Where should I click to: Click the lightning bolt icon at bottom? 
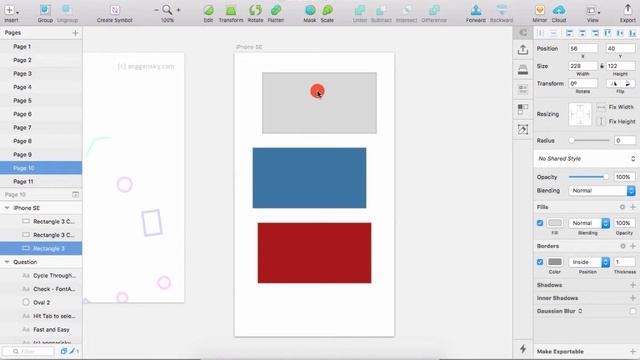click(523, 349)
